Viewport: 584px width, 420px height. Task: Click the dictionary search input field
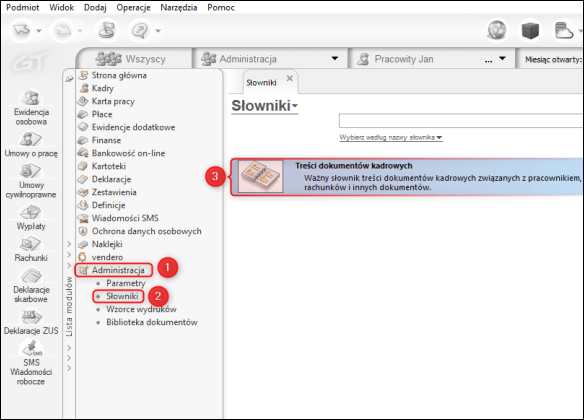(x=461, y=121)
